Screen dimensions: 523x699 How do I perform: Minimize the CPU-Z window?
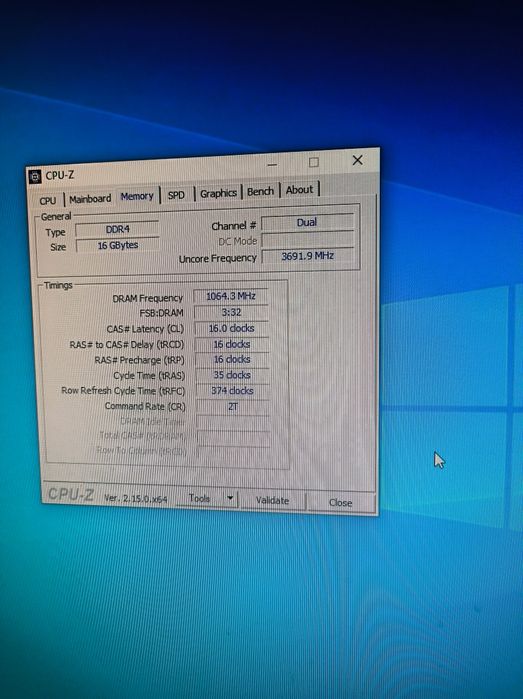pyautogui.click(x=272, y=164)
